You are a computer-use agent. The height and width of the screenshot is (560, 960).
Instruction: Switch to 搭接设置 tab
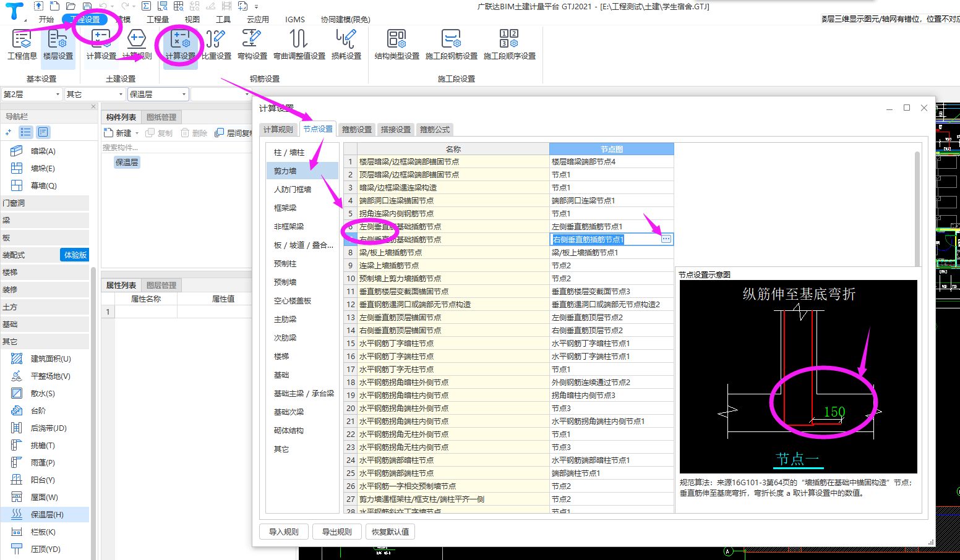(396, 129)
